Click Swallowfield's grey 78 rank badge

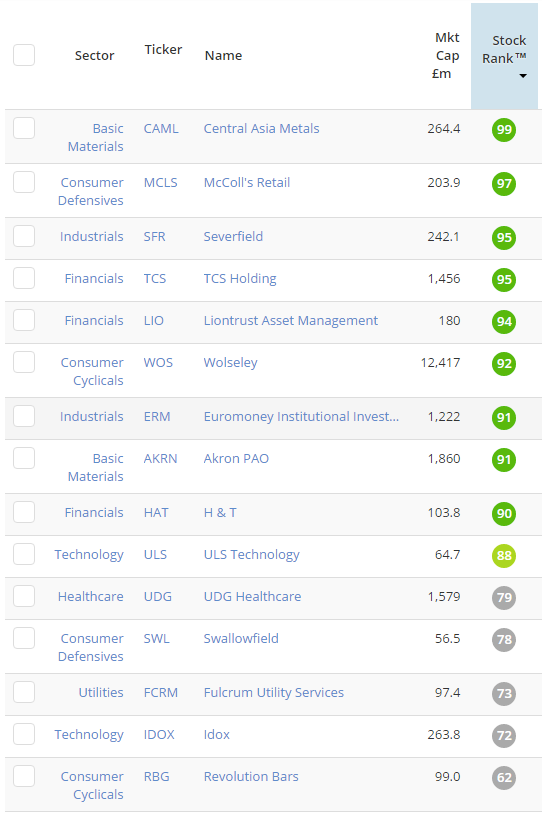[503, 640]
